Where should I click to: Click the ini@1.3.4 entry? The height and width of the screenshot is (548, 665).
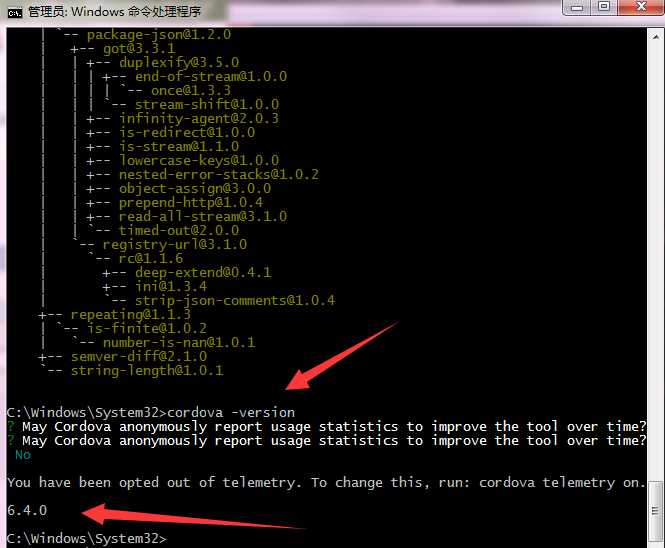[x=171, y=286]
